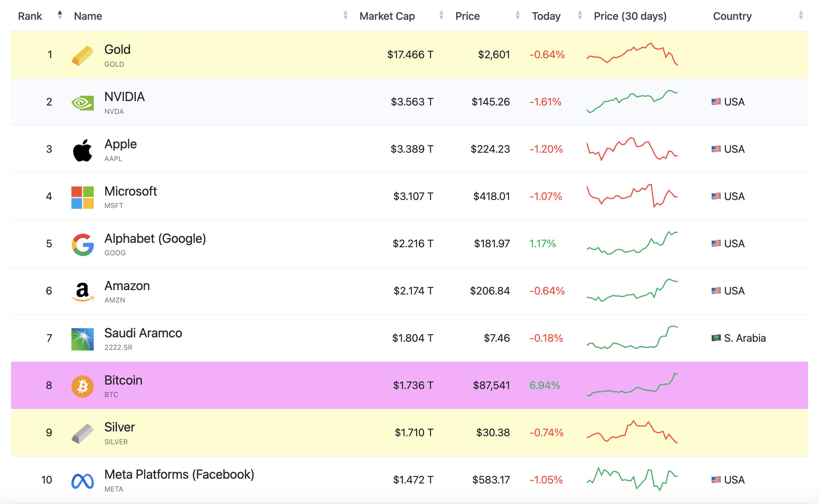Click the Apple logo icon
Screen dimensions: 819x504
(82, 150)
